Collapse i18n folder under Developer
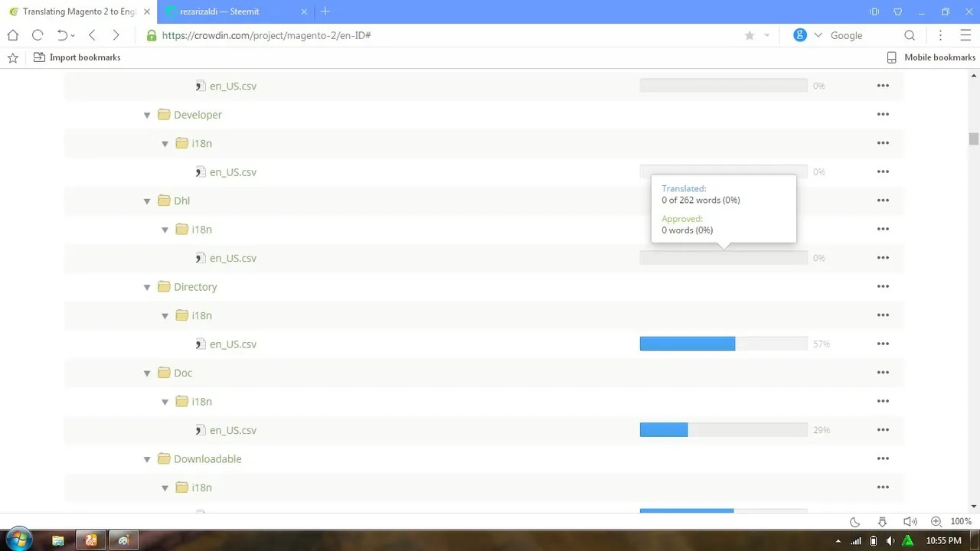 165,144
